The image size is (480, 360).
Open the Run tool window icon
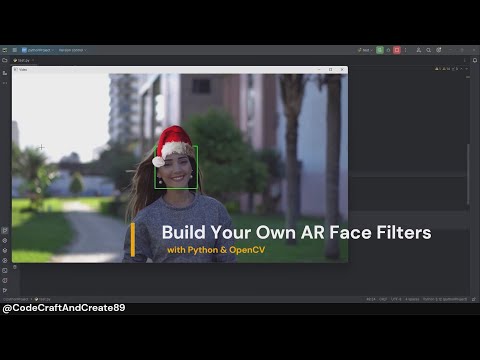click(5, 230)
